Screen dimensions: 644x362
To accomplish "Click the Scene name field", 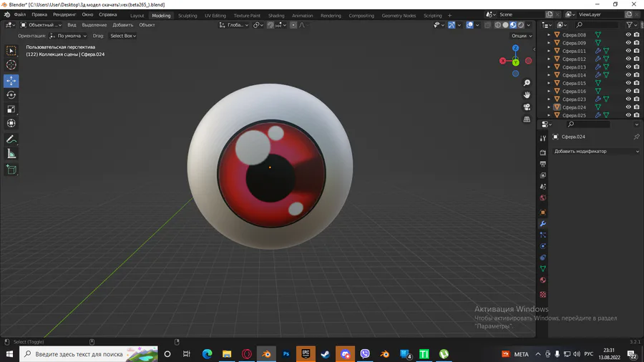I will tap(520, 14).
